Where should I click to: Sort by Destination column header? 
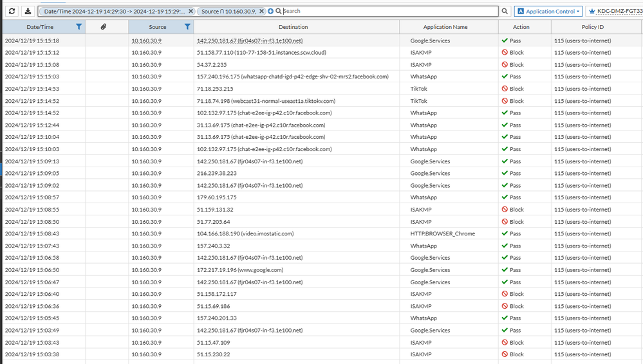pos(294,27)
